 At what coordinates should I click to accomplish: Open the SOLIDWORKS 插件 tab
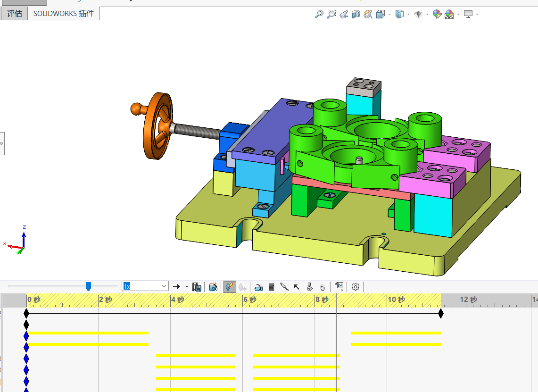coord(64,13)
